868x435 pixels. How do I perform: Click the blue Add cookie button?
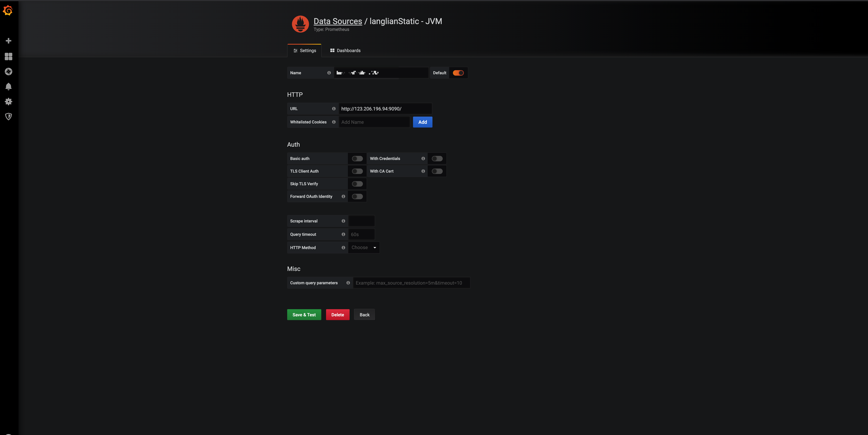coord(423,122)
